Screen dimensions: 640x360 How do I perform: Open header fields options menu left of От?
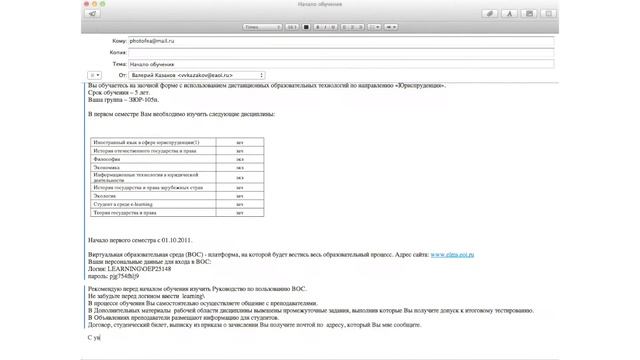(x=94, y=76)
